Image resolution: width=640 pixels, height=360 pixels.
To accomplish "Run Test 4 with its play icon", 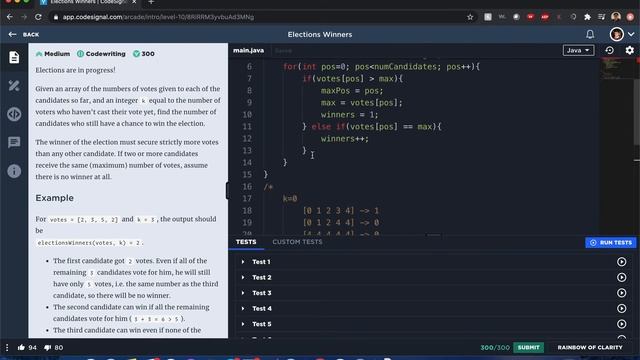I will point(621,308).
